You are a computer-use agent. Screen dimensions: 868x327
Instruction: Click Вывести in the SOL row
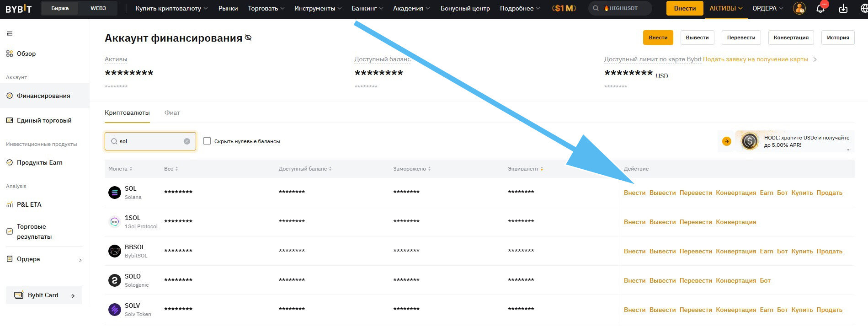pyautogui.click(x=662, y=193)
